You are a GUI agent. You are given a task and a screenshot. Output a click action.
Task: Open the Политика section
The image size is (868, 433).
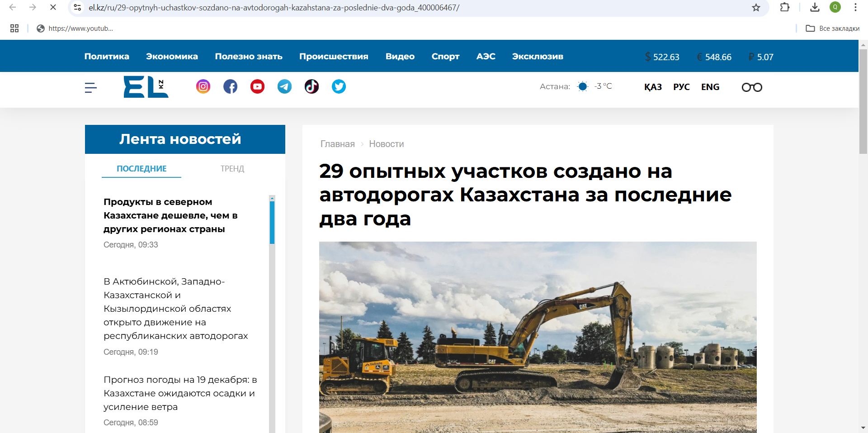click(x=107, y=57)
